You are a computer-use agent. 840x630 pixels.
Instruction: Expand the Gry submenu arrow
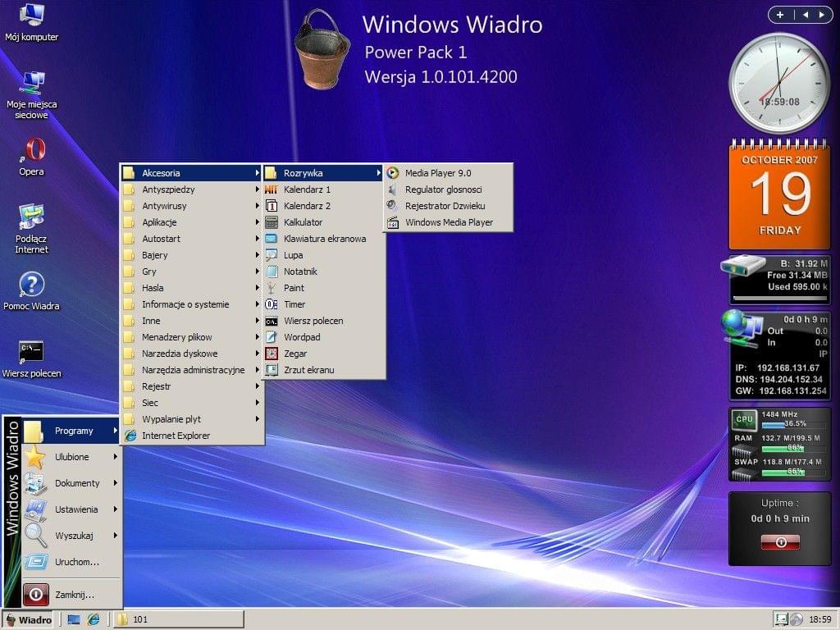[x=258, y=272]
